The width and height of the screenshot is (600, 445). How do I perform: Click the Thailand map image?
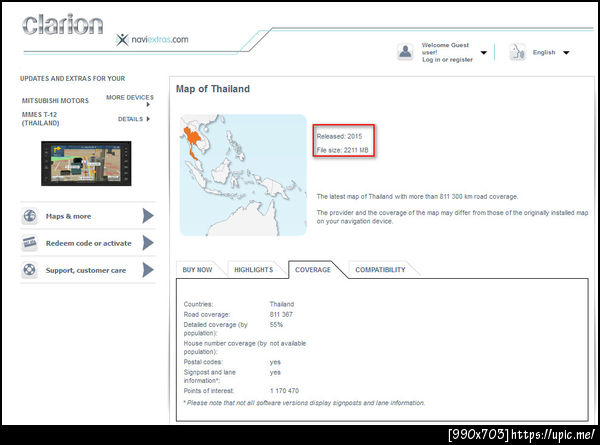243,175
